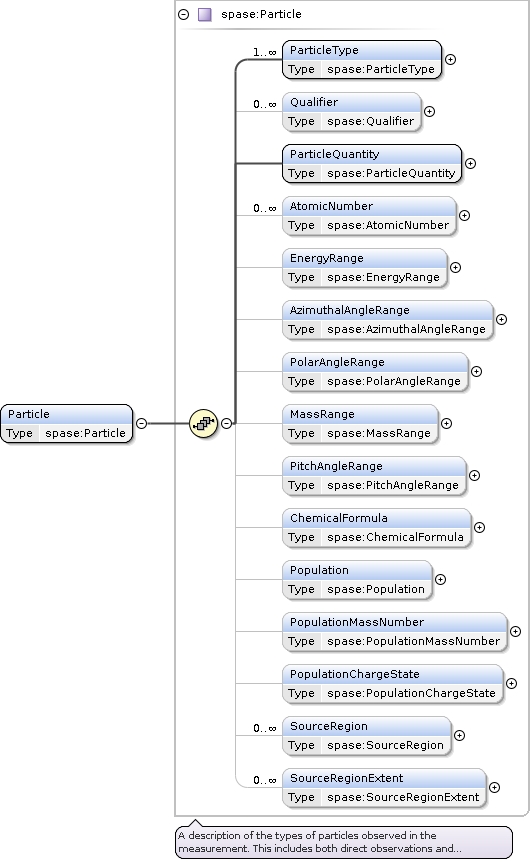Select the Particle root element box
Image resolution: width=531 pixels, height=862 pixels.
pyautogui.click(x=67, y=423)
